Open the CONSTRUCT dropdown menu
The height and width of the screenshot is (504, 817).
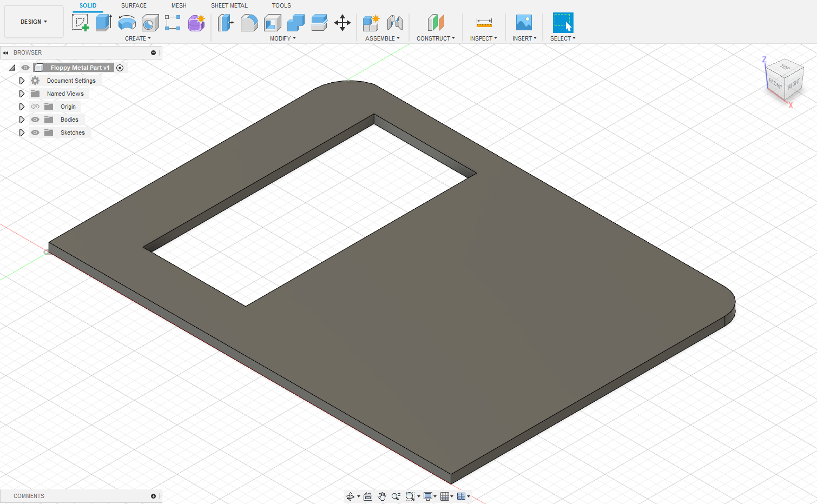(x=436, y=38)
